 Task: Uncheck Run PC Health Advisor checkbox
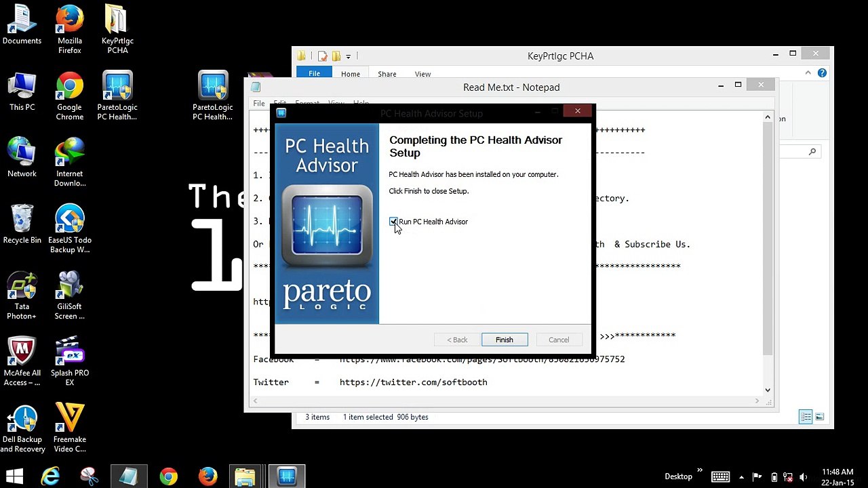[x=393, y=222]
